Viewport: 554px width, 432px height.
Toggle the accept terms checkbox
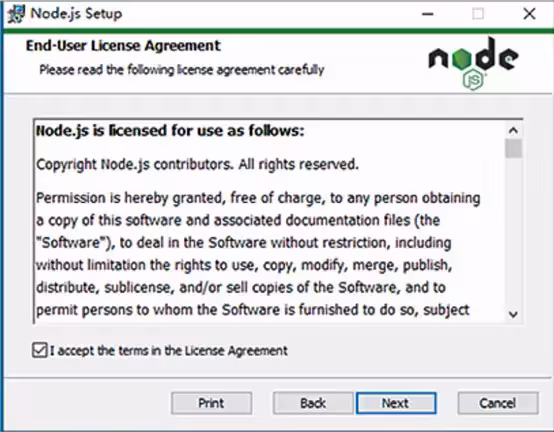40,350
